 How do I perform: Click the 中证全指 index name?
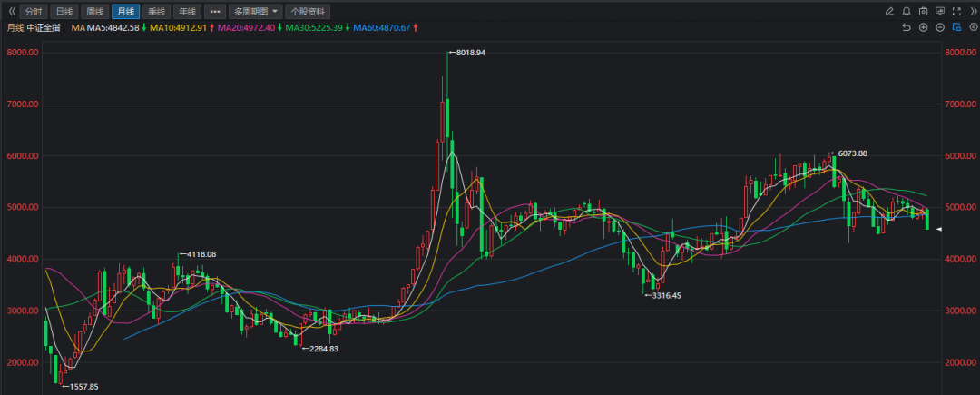44,28
